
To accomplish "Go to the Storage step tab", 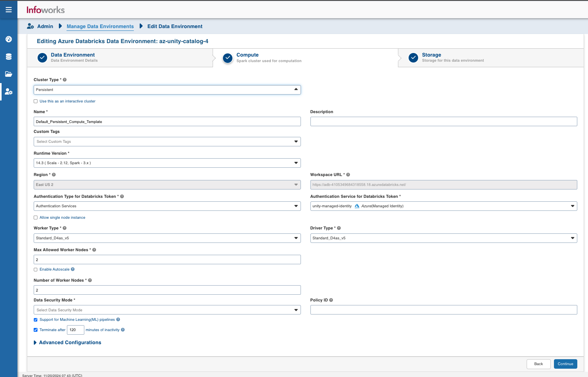I will tap(491, 58).
